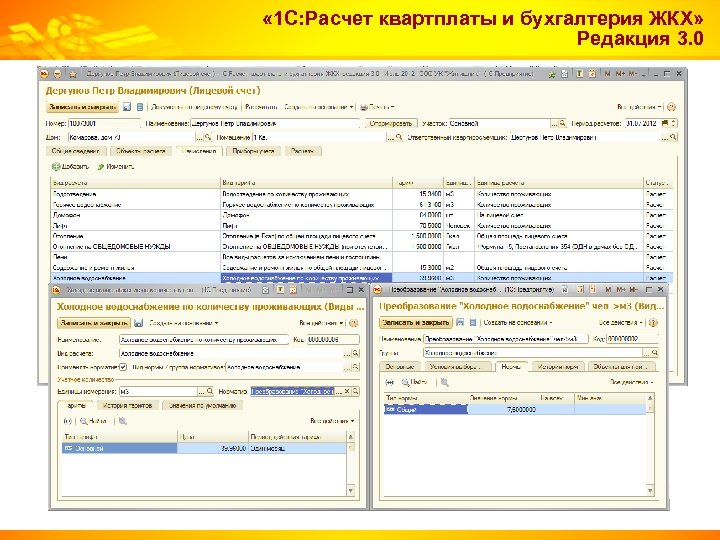Click the Найти button in tariff window
This screenshot has width=720, height=540.
click(x=94, y=421)
